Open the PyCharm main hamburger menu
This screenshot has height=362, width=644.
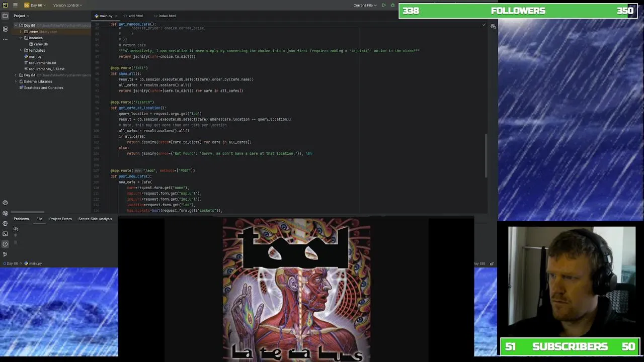15,5
